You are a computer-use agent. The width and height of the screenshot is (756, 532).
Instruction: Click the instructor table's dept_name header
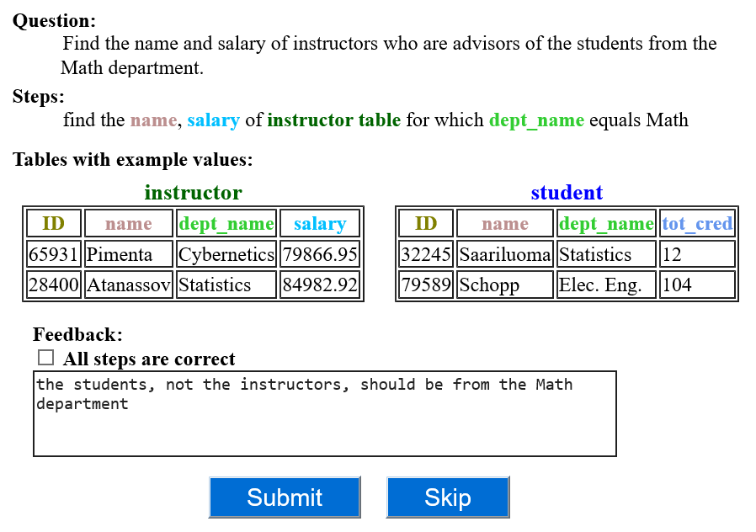click(x=226, y=223)
